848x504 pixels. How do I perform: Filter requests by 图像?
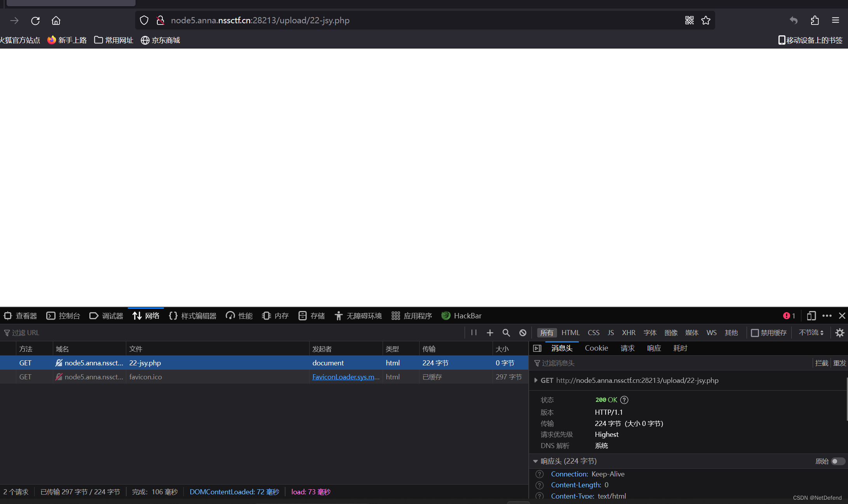(671, 333)
